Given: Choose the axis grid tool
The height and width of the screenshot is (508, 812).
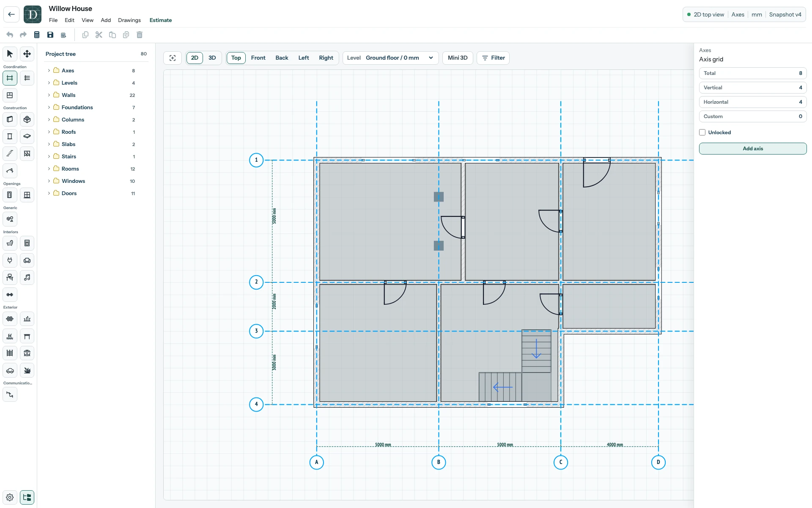Looking at the screenshot, I should [10, 78].
